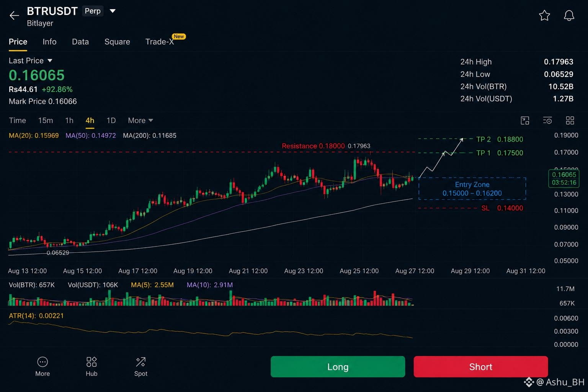Open price alerts via bell icon
This screenshot has width=588, height=392.
pos(569,15)
